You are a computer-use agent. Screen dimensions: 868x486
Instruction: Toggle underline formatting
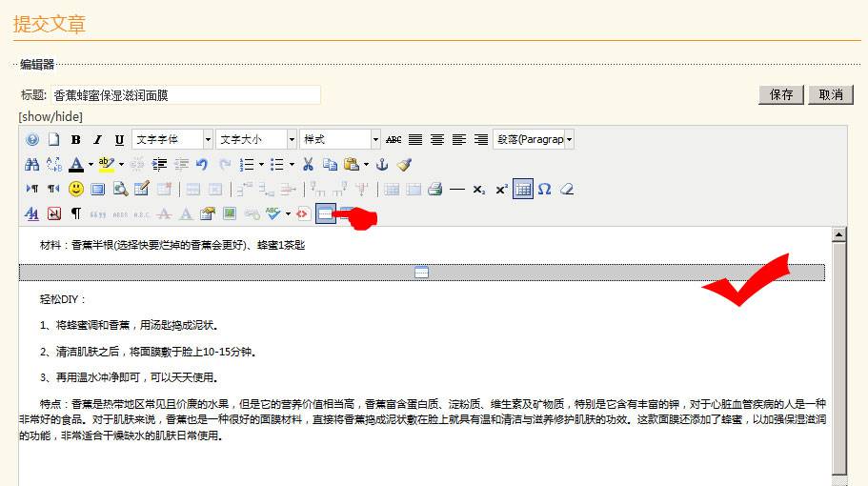tap(119, 139)
